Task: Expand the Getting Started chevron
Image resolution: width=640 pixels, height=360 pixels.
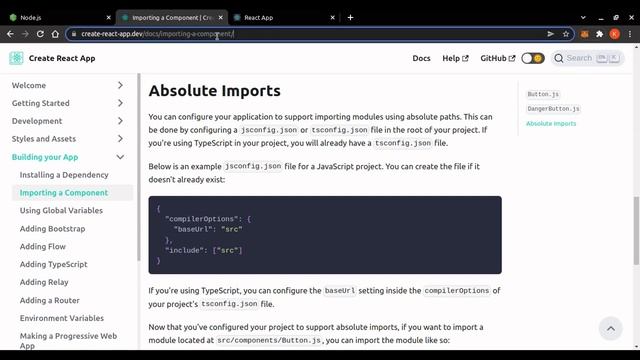Action: coord(120,103)
